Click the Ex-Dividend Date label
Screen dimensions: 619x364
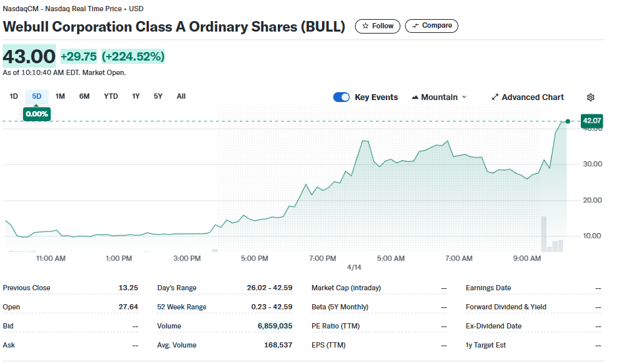point(493,326)
